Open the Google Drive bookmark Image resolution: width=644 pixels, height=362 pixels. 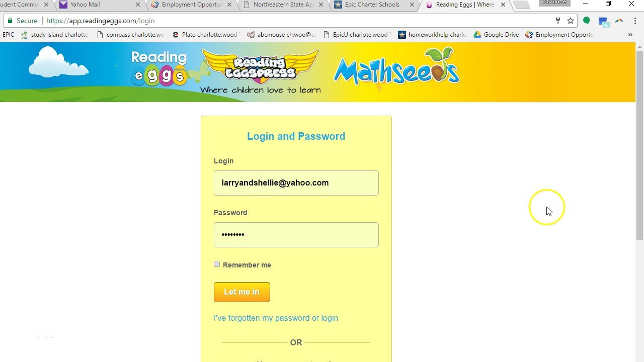click(496, 35)
